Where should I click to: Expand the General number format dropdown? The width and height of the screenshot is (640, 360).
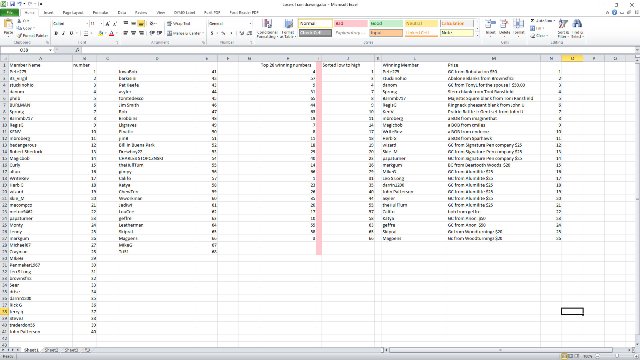[250, 24]
